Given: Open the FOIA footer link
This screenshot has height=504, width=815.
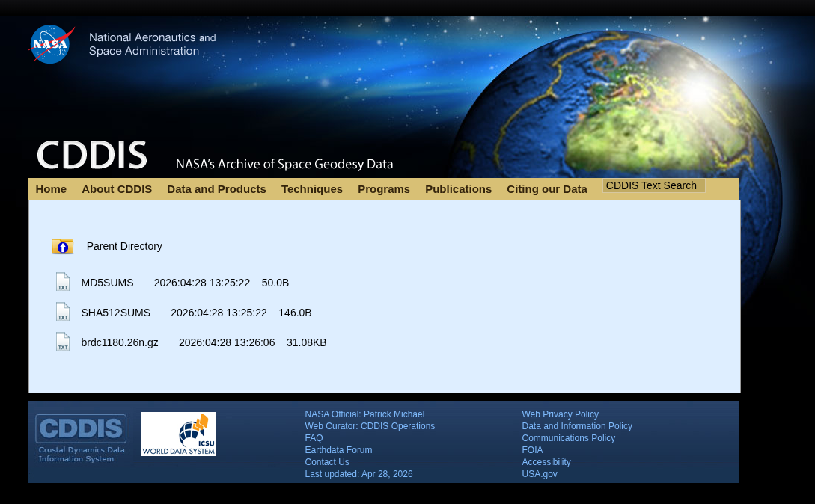Looking at the screenshot, I should pos(532,450).
